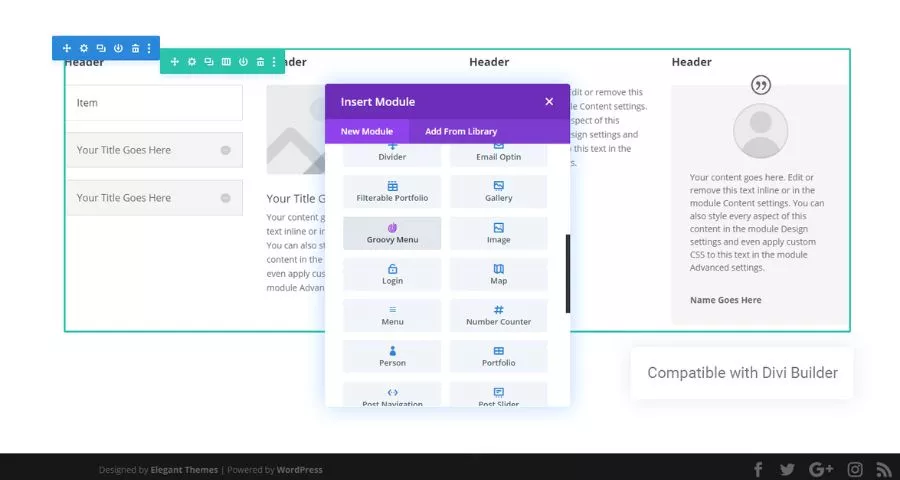Screen dimensions: 900x480
Task: Insert the Map module
Action: (499, 274)
